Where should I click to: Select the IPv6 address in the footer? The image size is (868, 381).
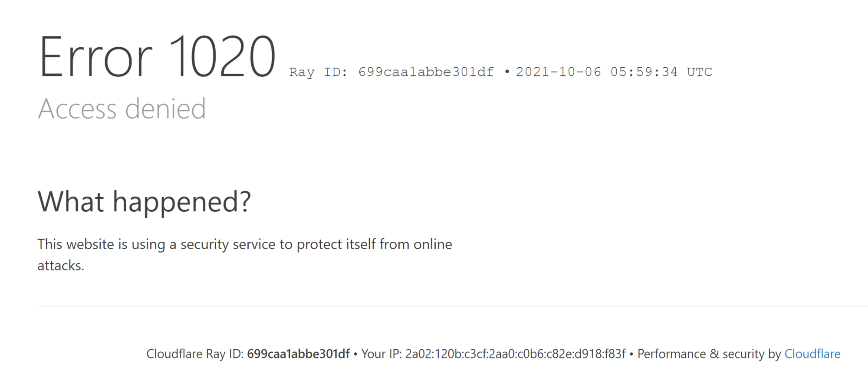[x=516, y=354]
